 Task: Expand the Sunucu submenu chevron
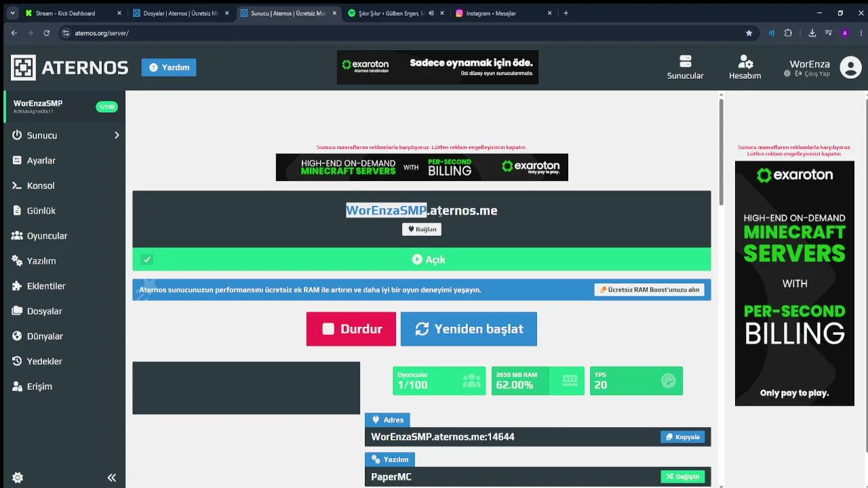[x=117, y=136]
